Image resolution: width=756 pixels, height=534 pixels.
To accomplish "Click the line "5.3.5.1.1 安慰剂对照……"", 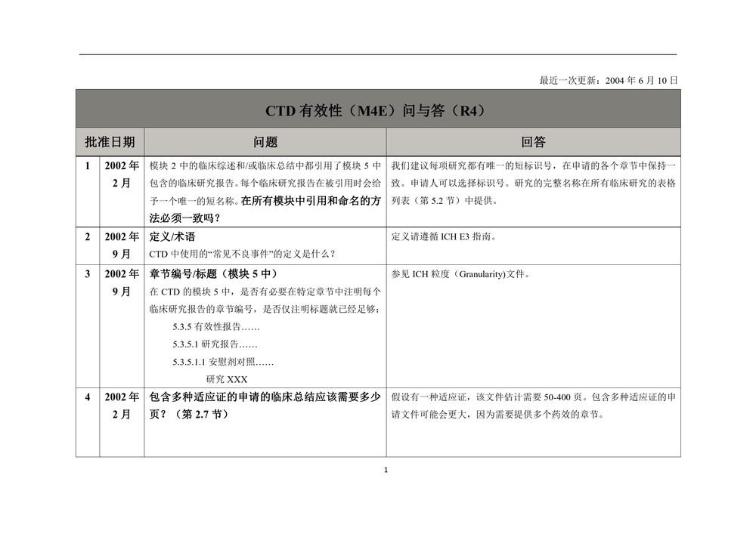I will pyautogui.click(x=223, y=362).
